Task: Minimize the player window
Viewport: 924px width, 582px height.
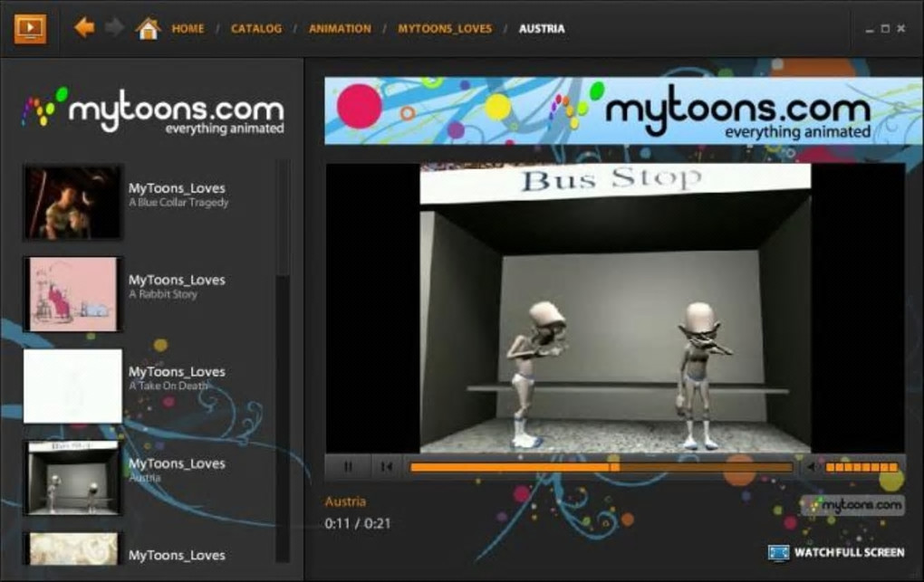Action: coord(870,29)
